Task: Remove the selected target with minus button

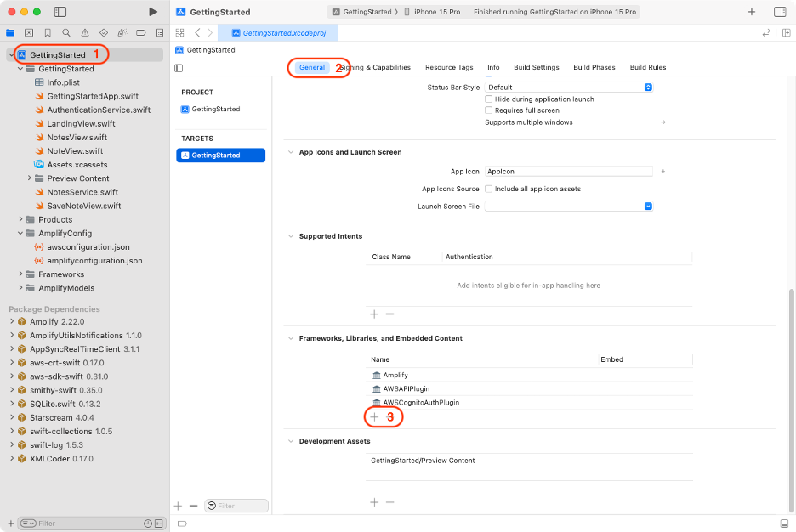Action: pyautogui.click(x=193, y=507)
